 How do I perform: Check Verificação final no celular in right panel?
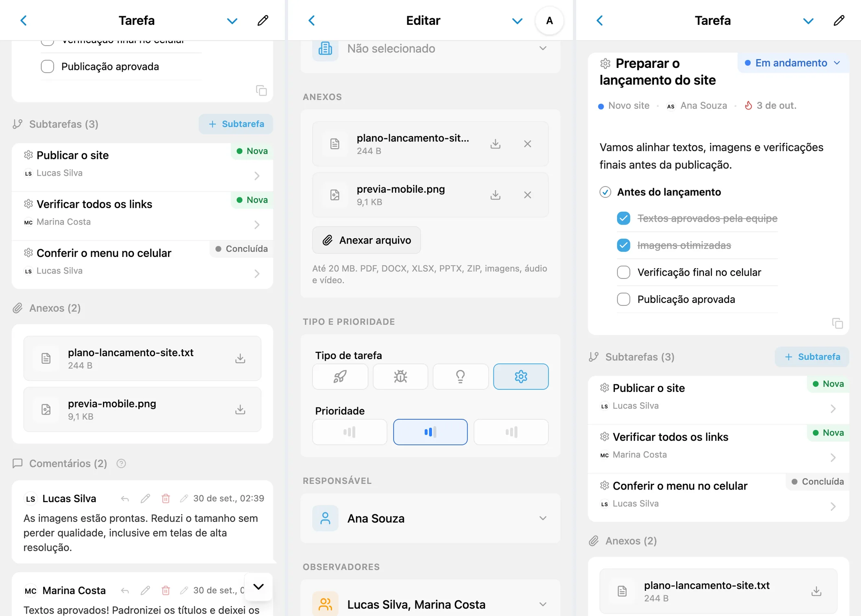click(x=623, y=272)
